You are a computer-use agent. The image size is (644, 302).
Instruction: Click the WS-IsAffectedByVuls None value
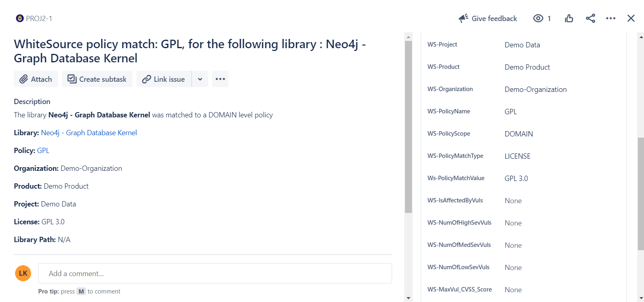click(x=513, y=201)
